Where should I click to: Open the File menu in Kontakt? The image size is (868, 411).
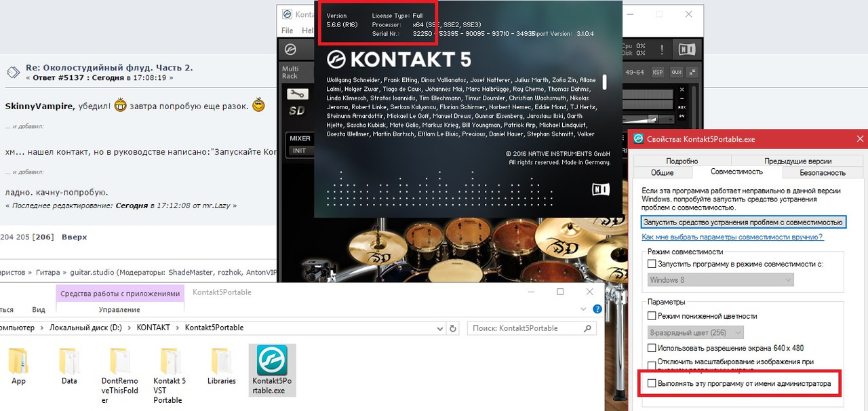pyautogui.click(x=288, y=31)
